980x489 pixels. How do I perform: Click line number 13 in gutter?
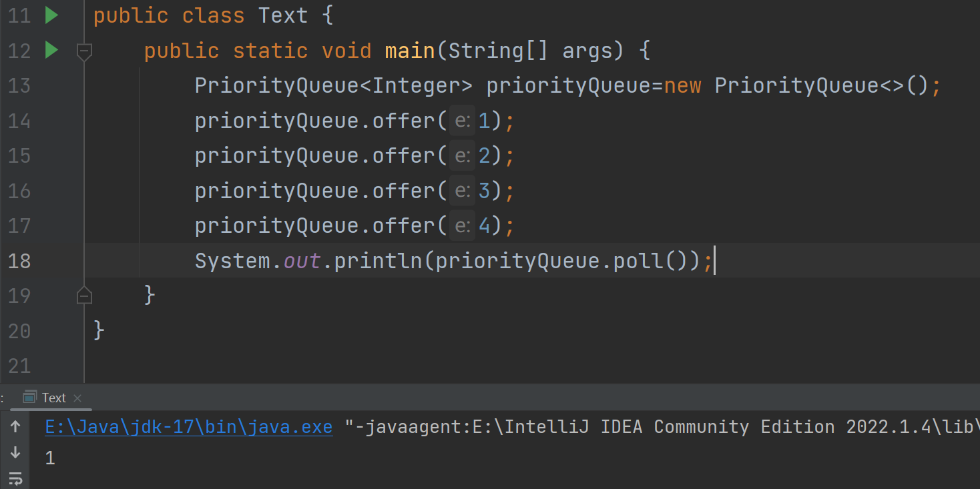pos(19,86)
